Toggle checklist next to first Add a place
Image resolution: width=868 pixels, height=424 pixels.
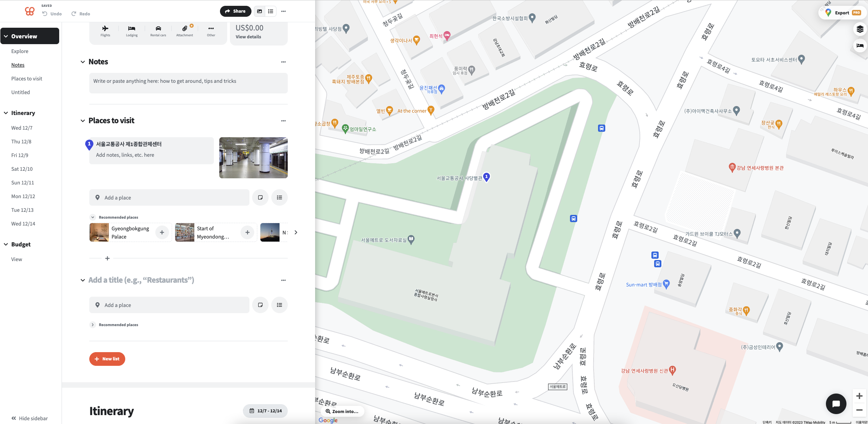279,197
